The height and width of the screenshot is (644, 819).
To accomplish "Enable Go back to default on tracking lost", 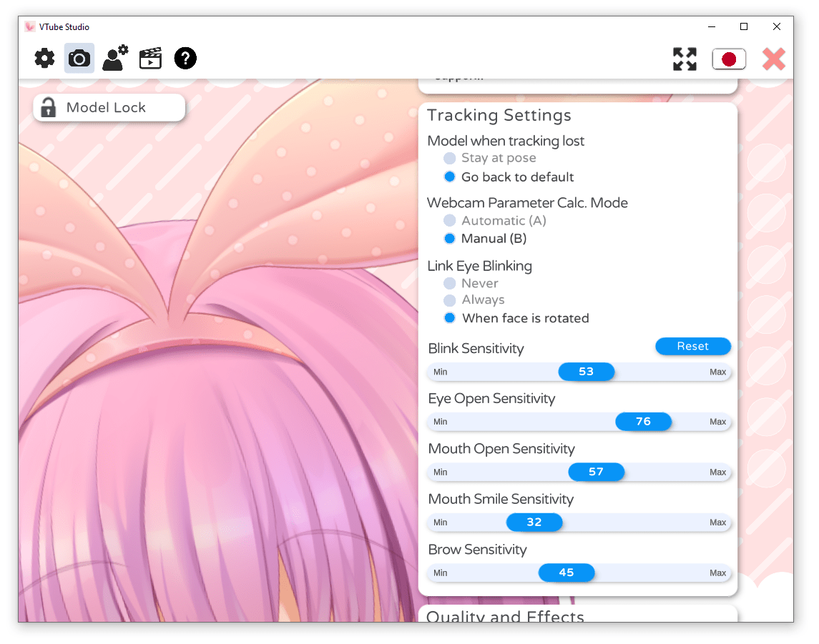I will click(450, 177).
